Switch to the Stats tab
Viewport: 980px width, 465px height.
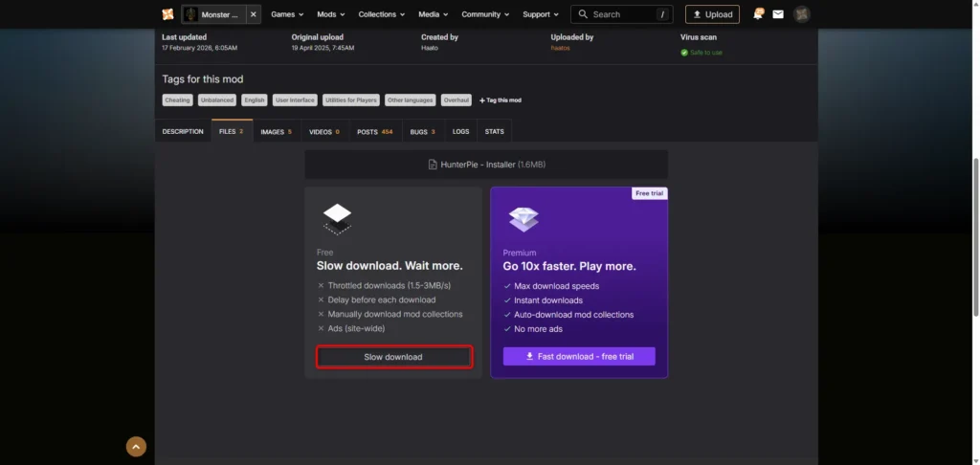[x=495, y=132]
